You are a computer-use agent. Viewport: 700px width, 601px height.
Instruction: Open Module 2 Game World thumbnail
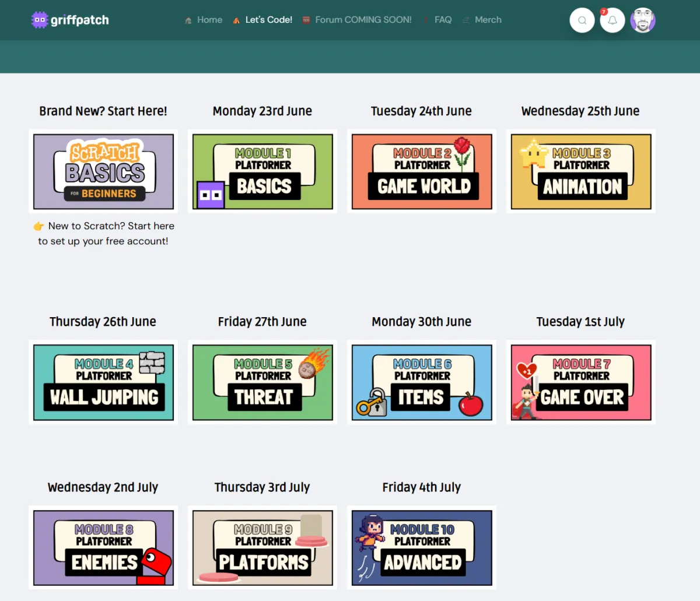point(422,171)
